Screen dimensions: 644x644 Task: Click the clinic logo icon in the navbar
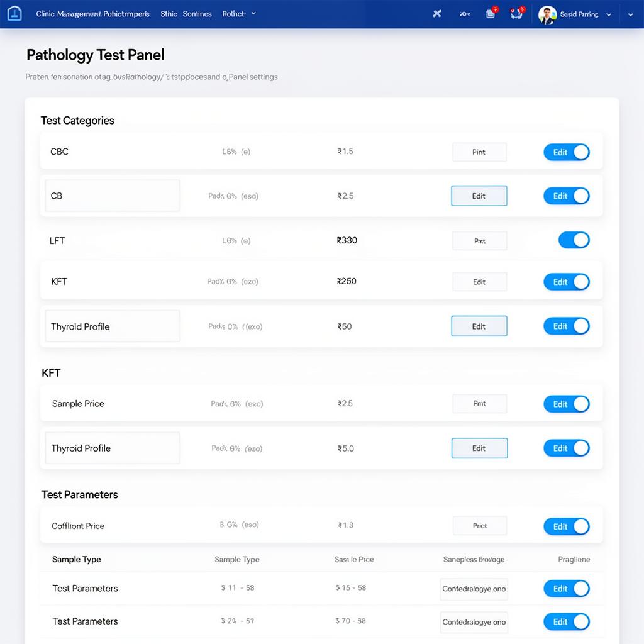tap(14, 14)
